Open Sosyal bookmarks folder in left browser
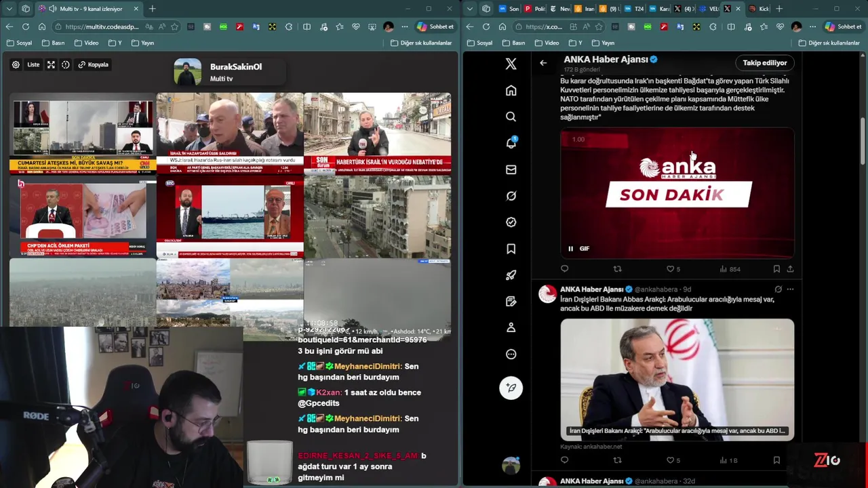The width and height of the screenshot is (868, 488). click(20, 43)
